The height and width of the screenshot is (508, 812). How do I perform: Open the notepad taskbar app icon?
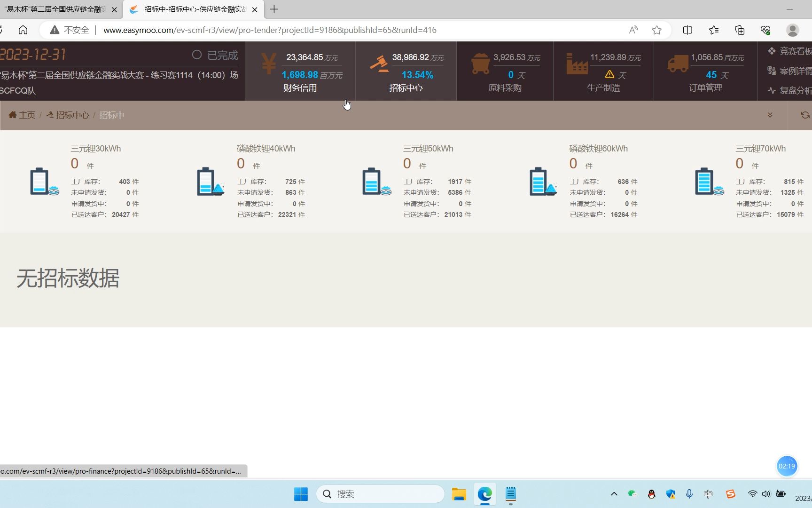510,494
